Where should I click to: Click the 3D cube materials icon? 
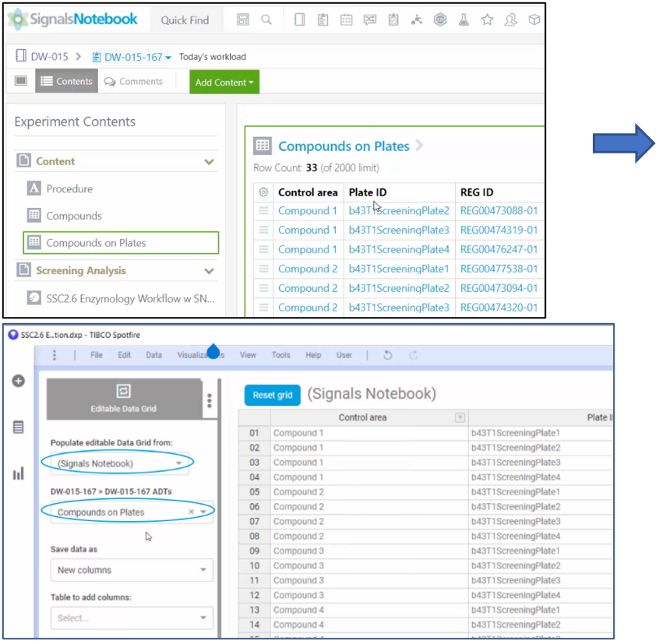tap(534, 19)
